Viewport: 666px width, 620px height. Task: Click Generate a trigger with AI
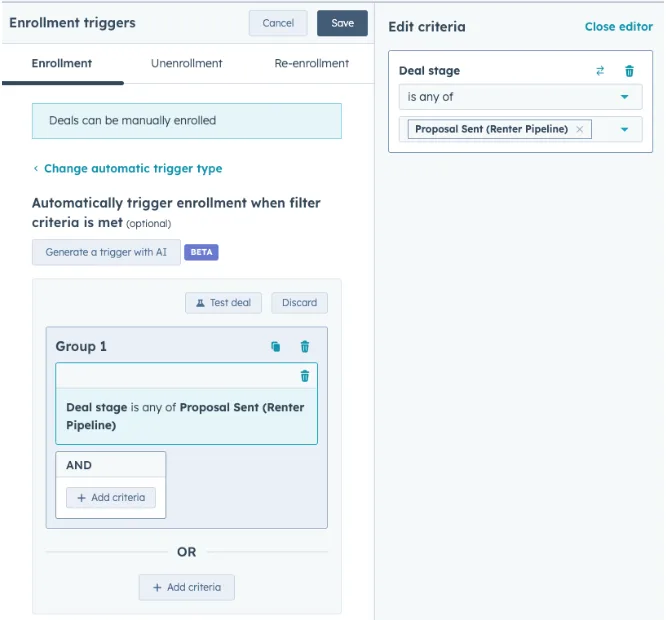pos(106,252)
